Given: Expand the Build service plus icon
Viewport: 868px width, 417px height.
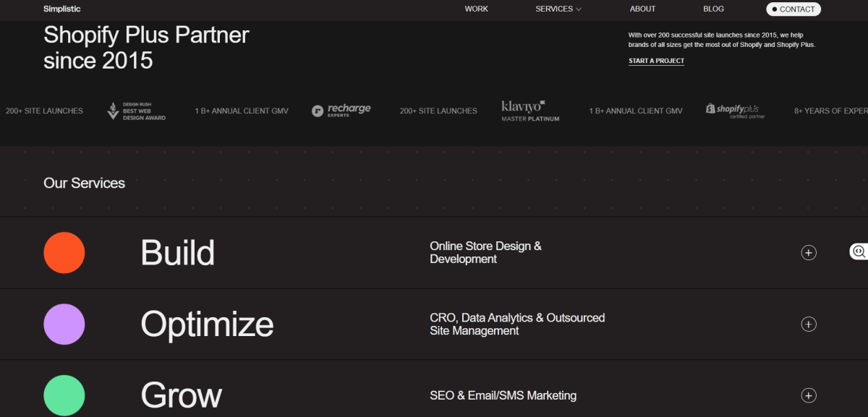Looking at the screenshot, I should coord(809,253).
